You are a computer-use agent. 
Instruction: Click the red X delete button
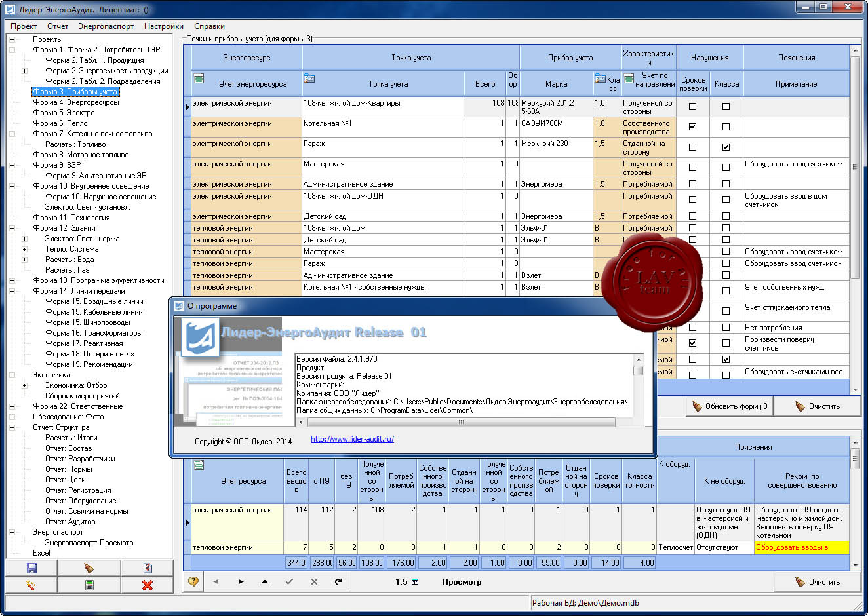pos(148,585)
